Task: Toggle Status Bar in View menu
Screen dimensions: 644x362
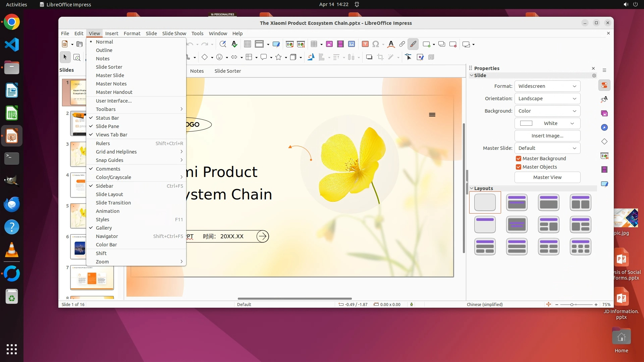Action: (107, 118)
